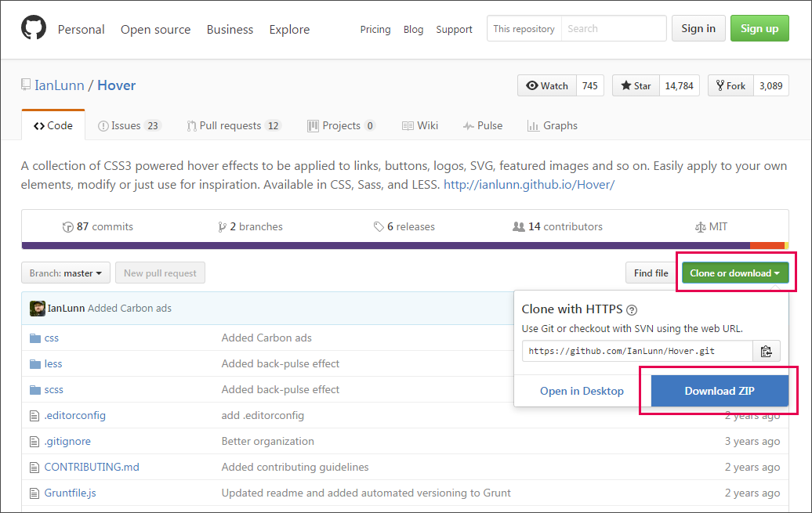
Task: Open the Graphs tab
Action: 552,126
